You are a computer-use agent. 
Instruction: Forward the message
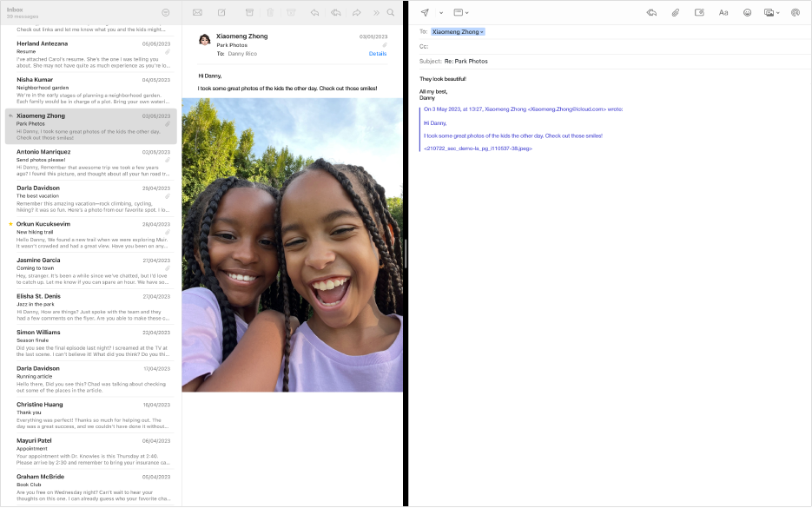(356, 11)
